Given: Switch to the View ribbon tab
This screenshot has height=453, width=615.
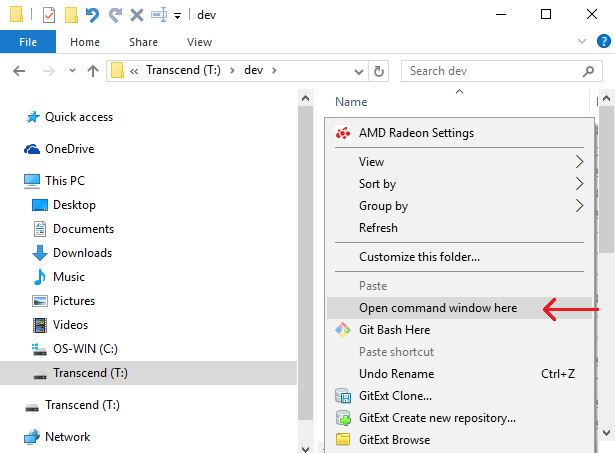Looking at the screenshot, I should [199, 42].
